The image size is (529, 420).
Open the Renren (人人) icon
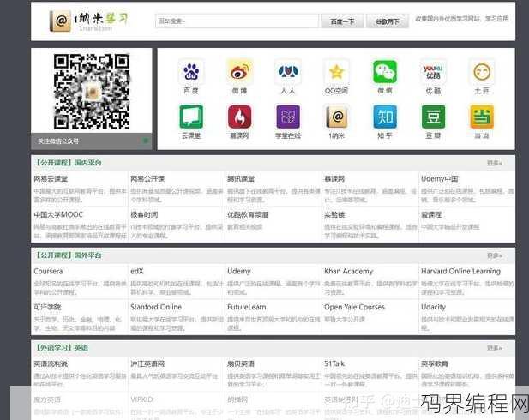coord(288,71)
